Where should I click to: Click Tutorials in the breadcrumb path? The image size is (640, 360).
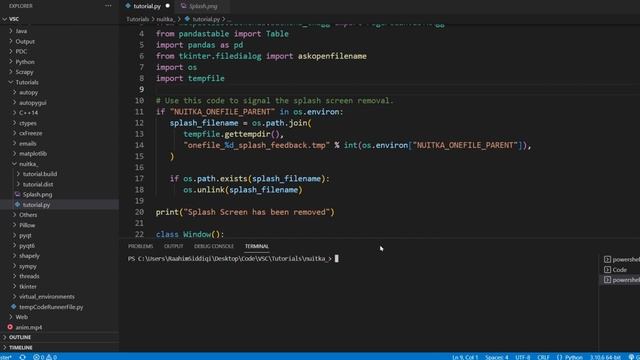tap(138, 19)
